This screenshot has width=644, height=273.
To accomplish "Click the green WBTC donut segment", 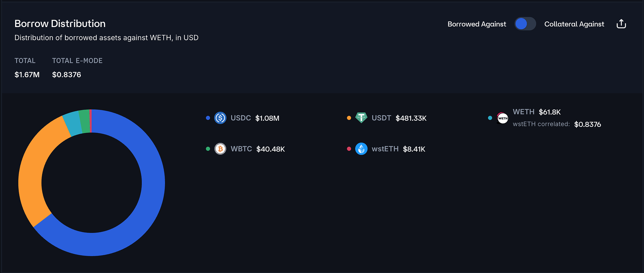I will click(x=84, y=121).
